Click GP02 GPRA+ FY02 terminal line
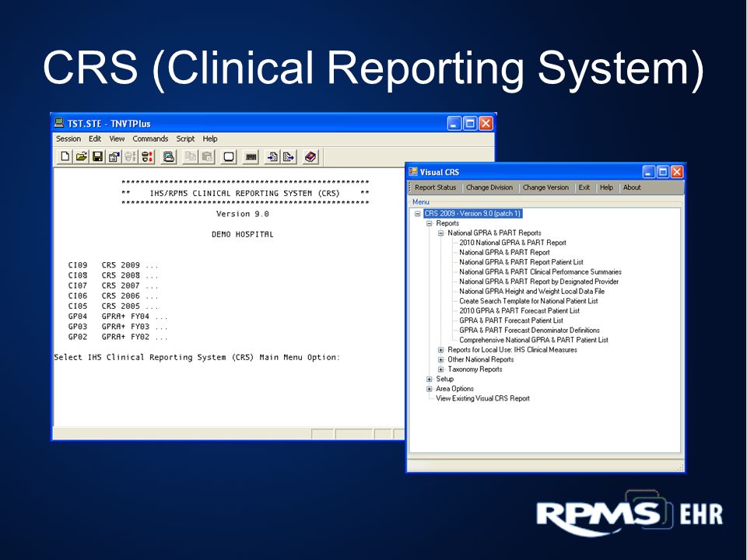The image size is (747, 560). (117, 337)
